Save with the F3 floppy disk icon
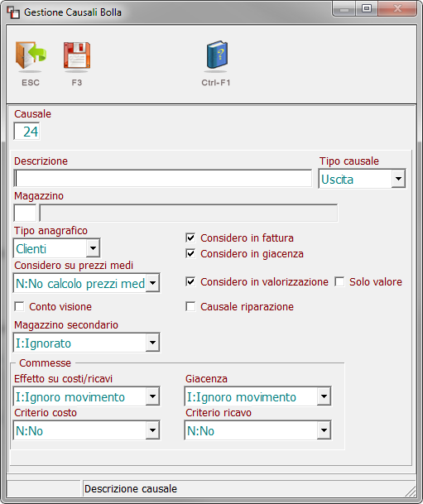This screenshot has width=423, height=504. (77, 55)
